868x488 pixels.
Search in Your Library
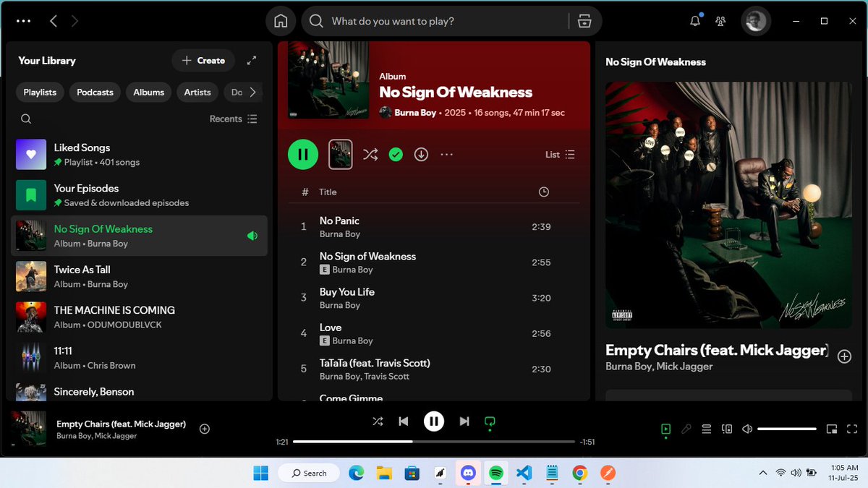(26, 119)
